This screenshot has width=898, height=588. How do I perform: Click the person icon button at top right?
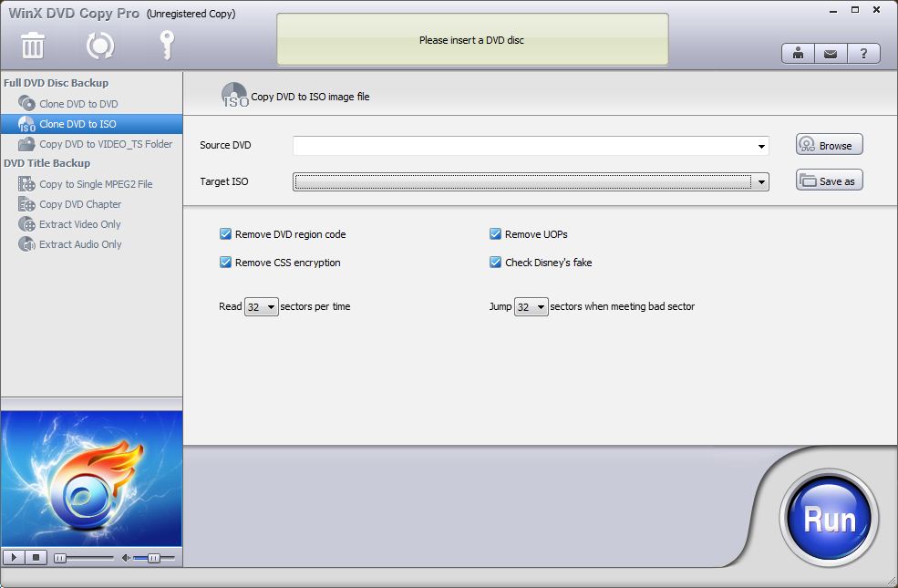(x=798, y=54)
